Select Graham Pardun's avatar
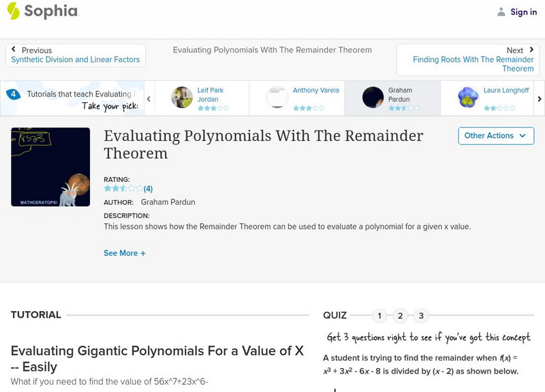Image resolution: width=545 pixels, height=392 pixels. coord(373,97)
